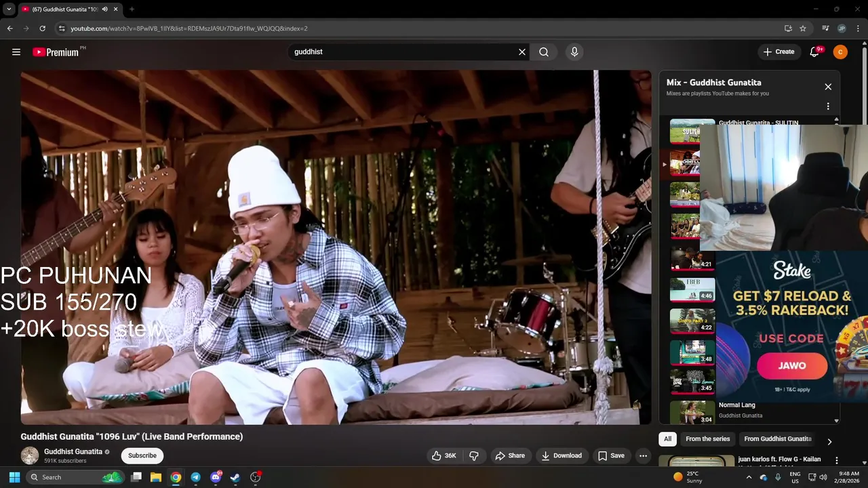Click Create button in YouTube header
Screen dimensions: 868x488
778,52
